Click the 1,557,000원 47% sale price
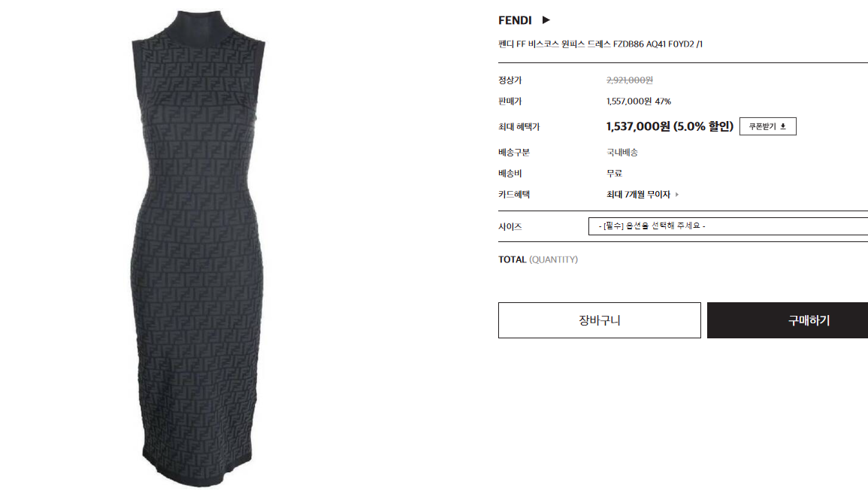868x500 pixels. pyautogui.click(x=638, y=102)
